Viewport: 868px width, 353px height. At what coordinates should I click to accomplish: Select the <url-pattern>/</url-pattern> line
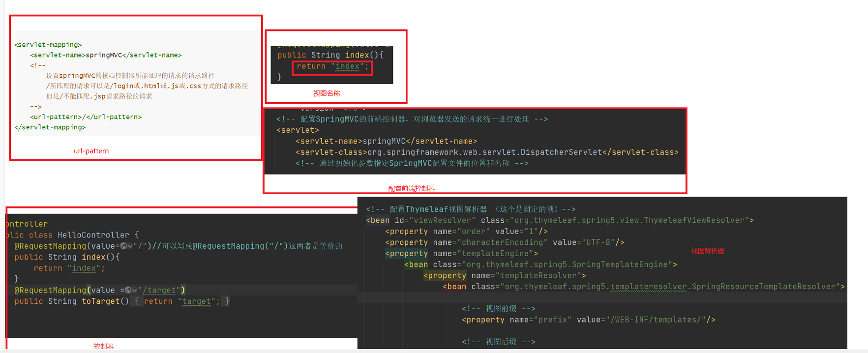[x=86, y=117]
